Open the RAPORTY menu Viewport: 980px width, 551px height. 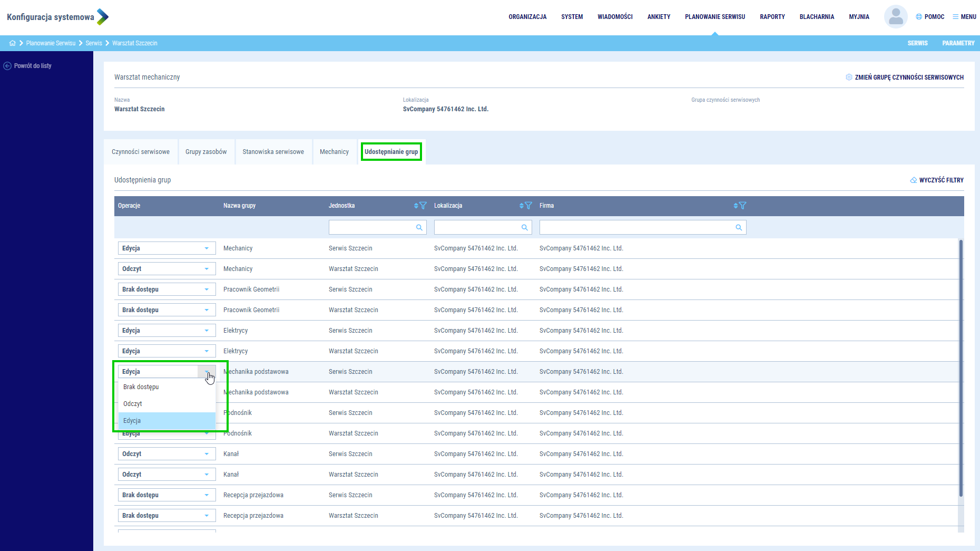[x=772, y=17]
